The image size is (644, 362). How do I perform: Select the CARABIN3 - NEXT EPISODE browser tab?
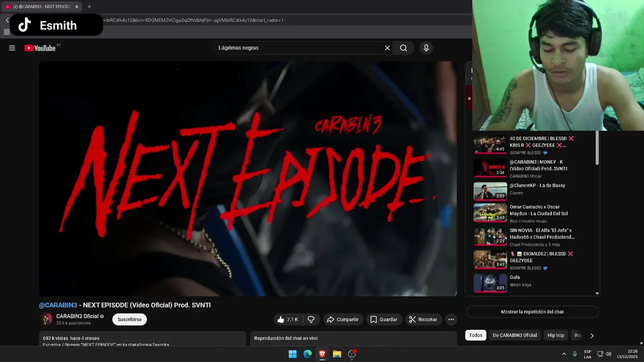click(x=40, y=7)
